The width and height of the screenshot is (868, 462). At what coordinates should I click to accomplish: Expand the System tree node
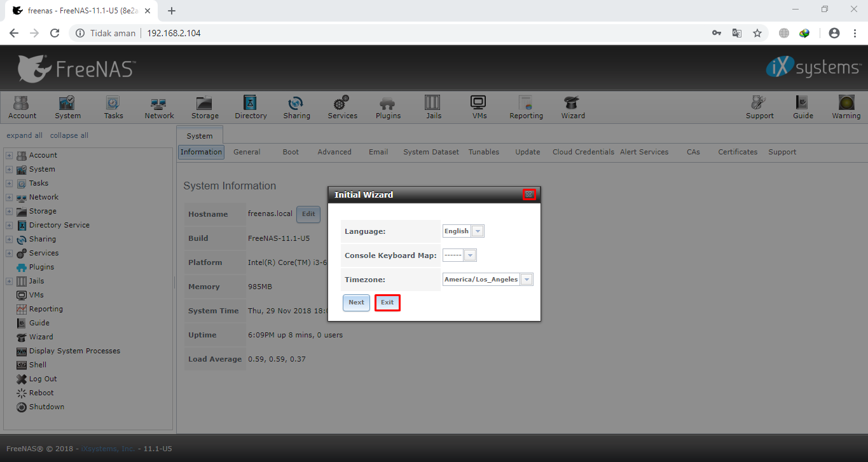pos(9,169)
